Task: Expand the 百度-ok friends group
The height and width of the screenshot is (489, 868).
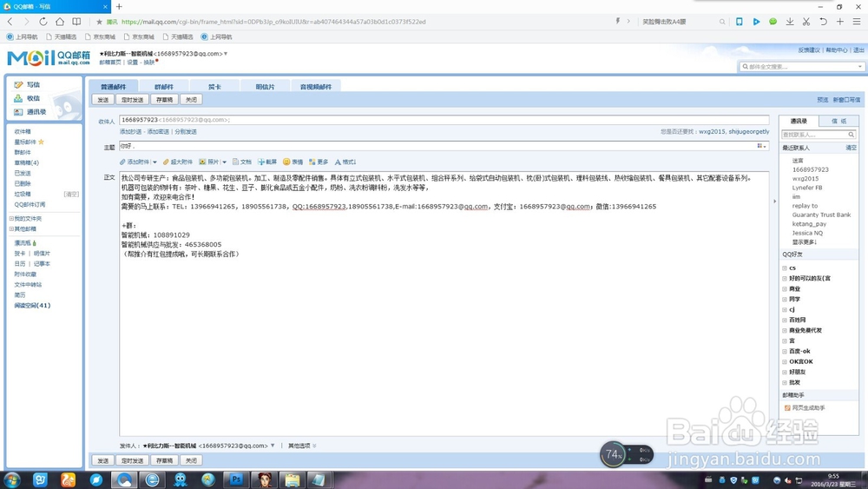Action: click(x=785, y=351)
